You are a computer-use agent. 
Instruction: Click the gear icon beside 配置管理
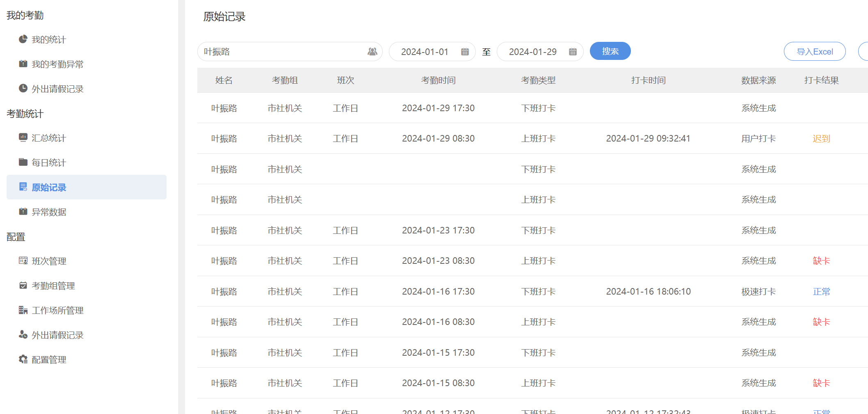point(23,359)
